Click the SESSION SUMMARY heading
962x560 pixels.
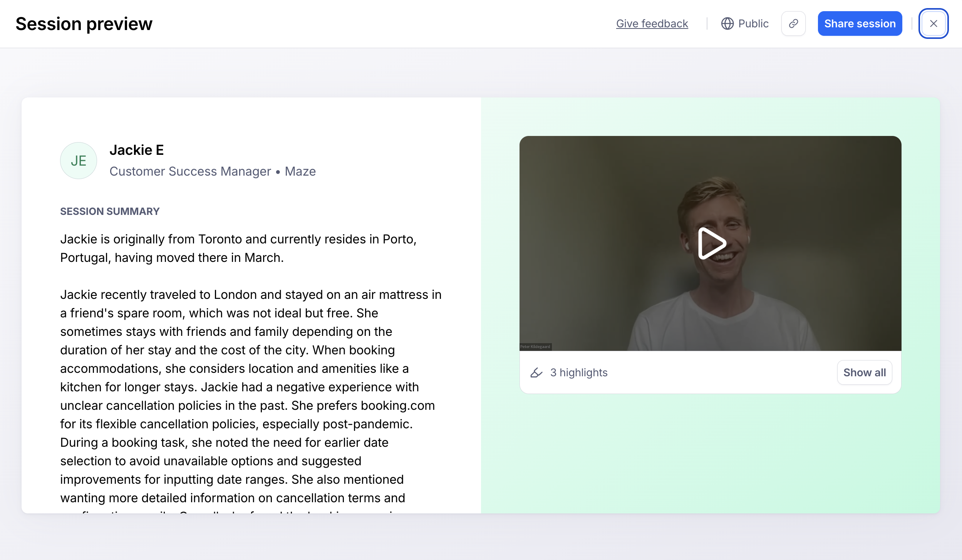pos(110,211)
